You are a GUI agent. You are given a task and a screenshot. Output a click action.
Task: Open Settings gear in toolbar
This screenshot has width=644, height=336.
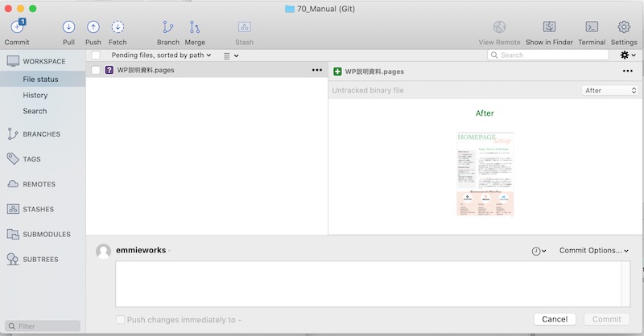click(624, 27)
